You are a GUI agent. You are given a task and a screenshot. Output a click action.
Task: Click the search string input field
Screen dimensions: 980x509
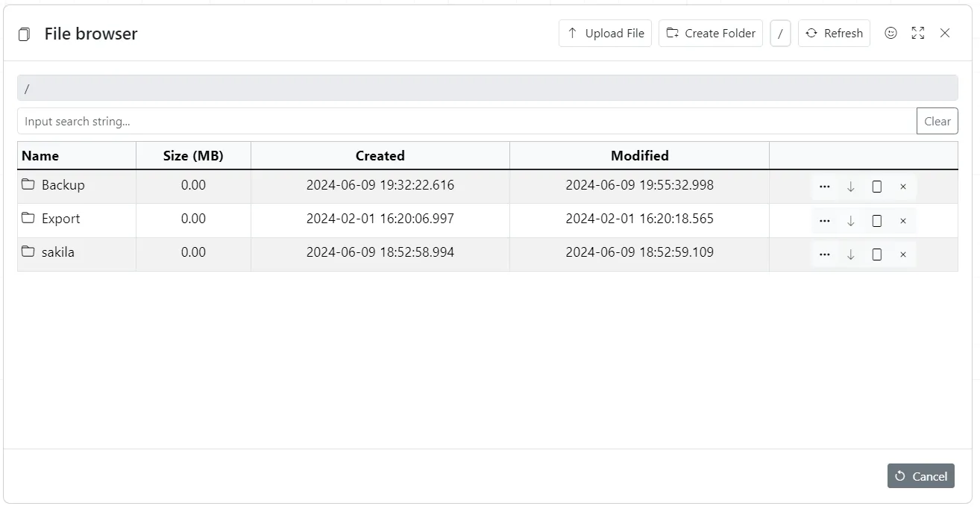(466, 121)
